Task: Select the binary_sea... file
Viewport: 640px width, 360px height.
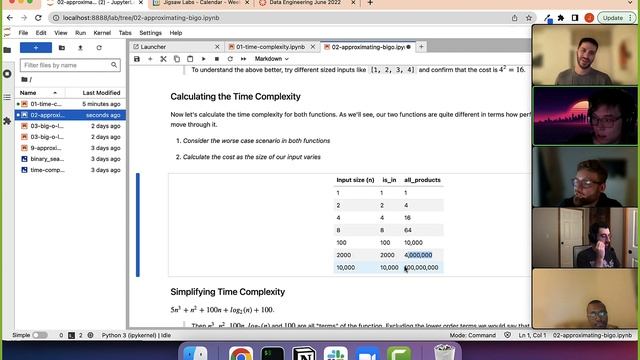Action: click(70, 159)
